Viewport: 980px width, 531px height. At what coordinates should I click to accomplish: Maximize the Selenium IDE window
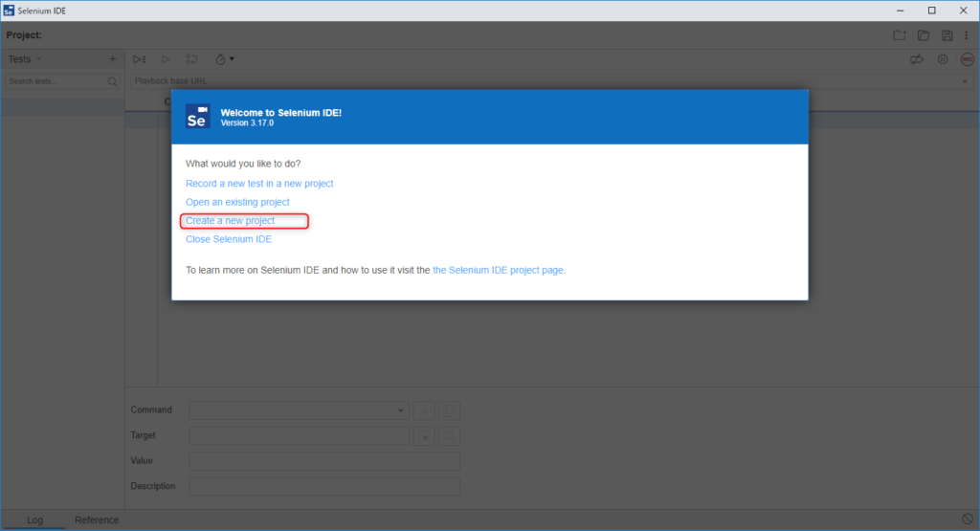point(932,11)
